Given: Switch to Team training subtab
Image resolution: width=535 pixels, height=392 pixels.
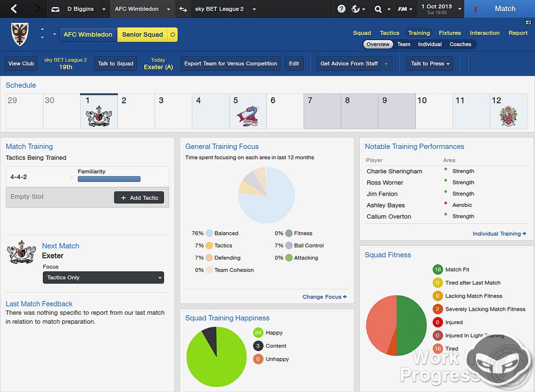Looking at the screenshot, I should click(404, 44).
